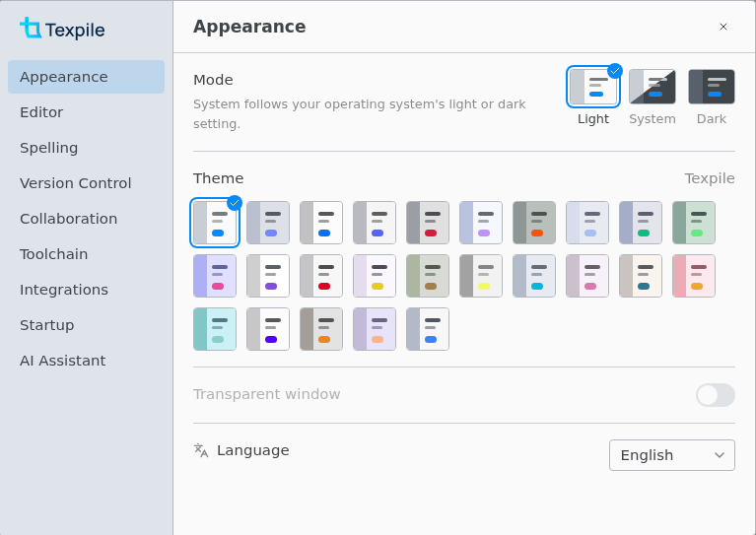Choose blue-gray theme with cyan accent
Screen dimensions: 756x535
coord(534,276)
